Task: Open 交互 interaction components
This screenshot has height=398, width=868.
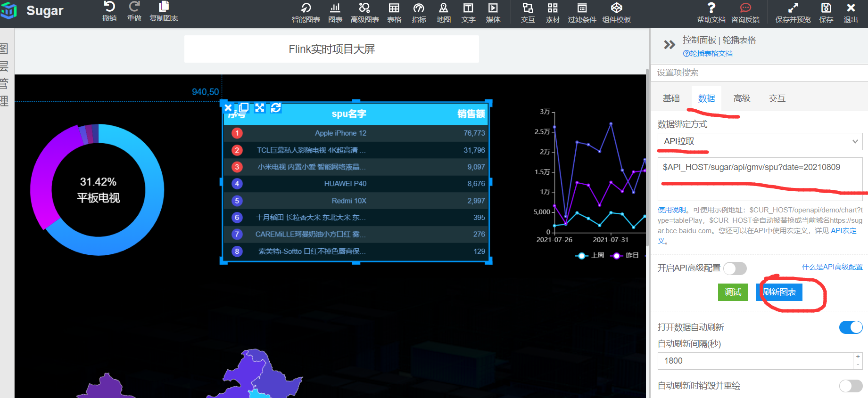Action: [x=528, y=13]
